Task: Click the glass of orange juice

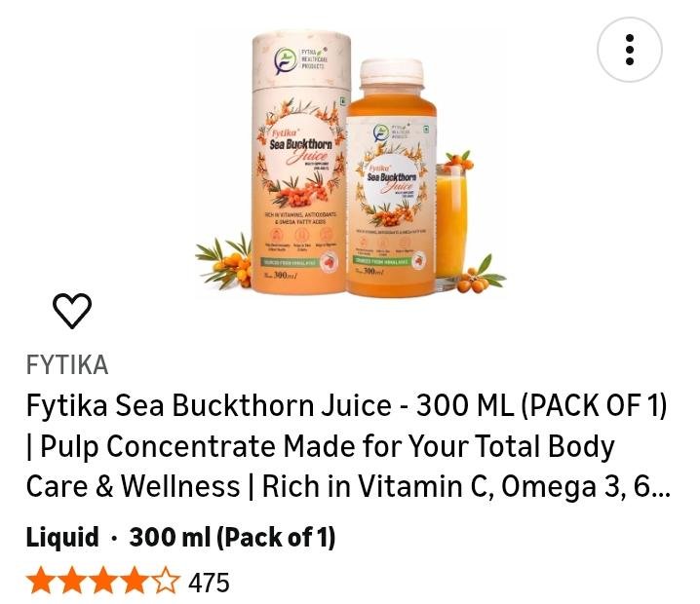Action: (x=450, y=223)
